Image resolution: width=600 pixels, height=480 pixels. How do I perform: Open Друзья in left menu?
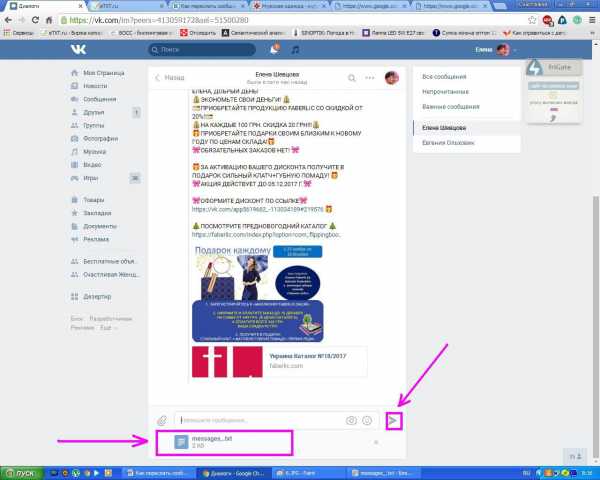94,113
